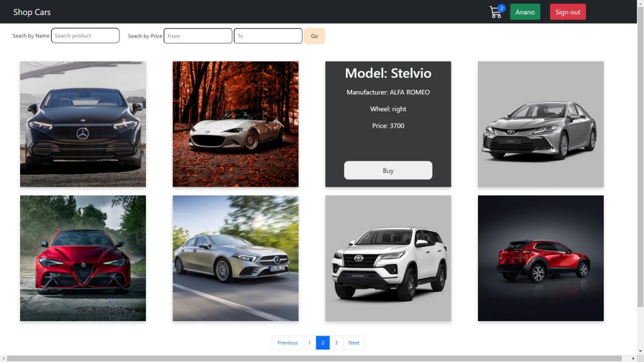Sign out of the account

tap(568, 12)
